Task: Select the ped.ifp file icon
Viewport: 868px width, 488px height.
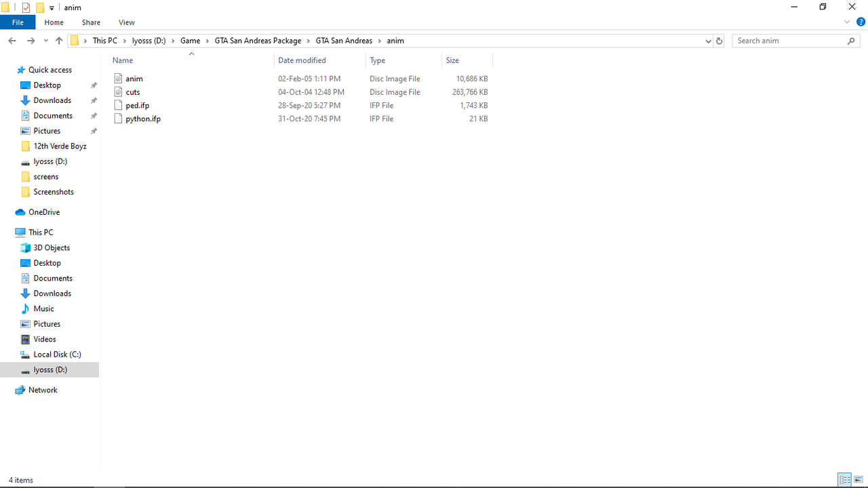Action: [x=119, y=105]
